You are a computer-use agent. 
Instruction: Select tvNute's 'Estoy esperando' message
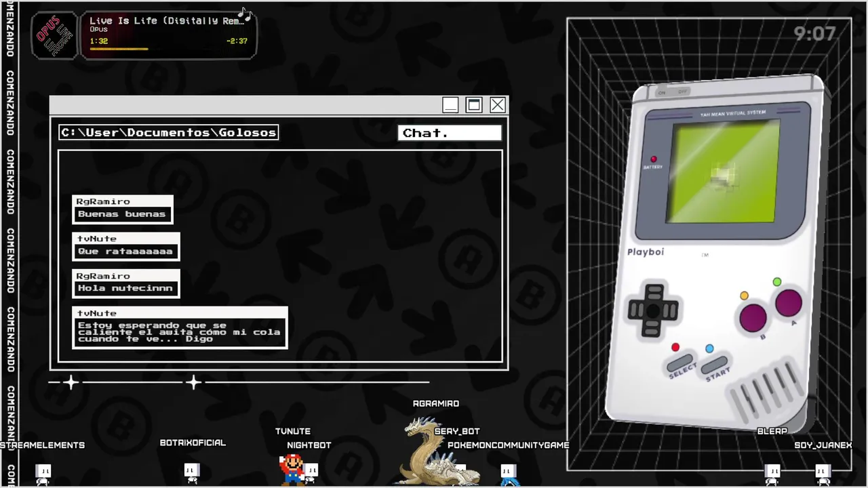(180, 328)
